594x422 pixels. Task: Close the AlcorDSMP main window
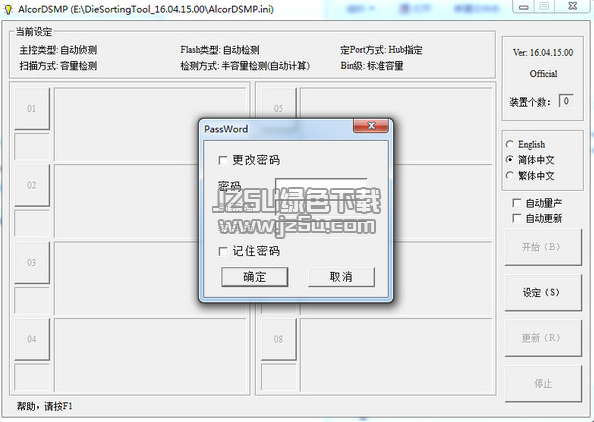[572, 6]
